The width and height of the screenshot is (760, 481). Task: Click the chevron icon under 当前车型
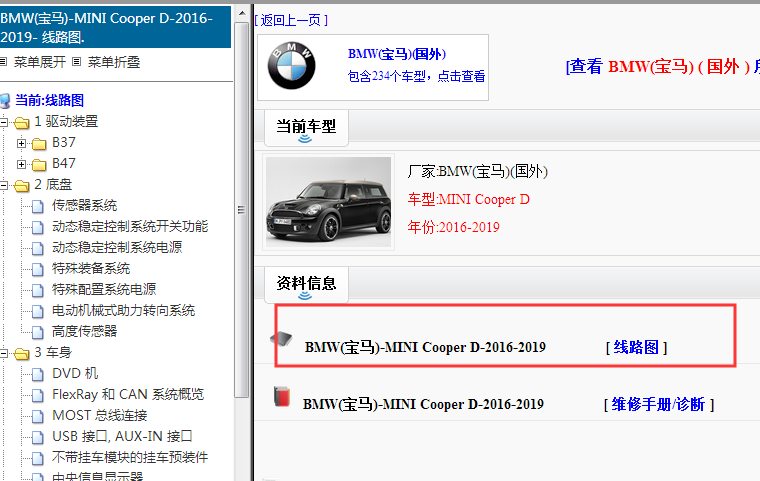305,139
